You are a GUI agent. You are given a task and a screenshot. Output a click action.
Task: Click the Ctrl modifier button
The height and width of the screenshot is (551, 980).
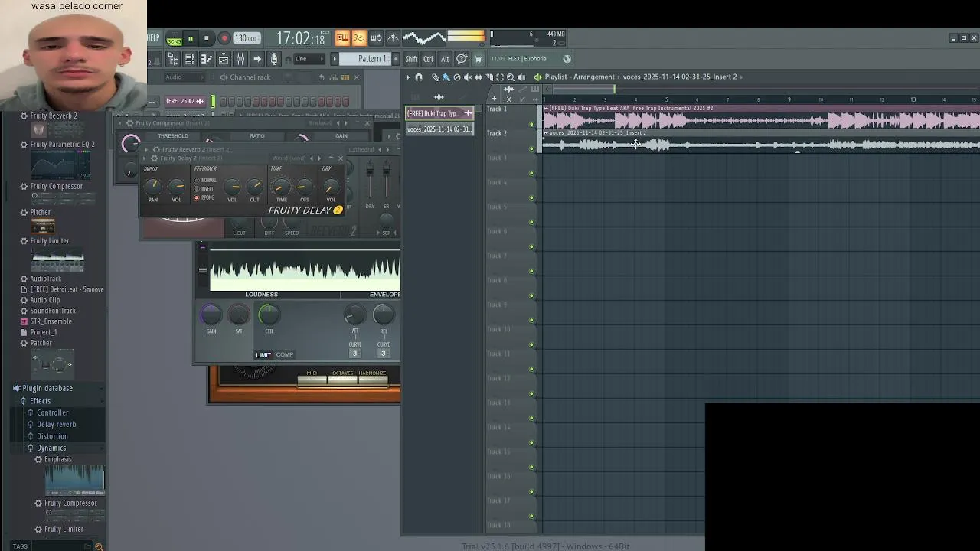428,59
